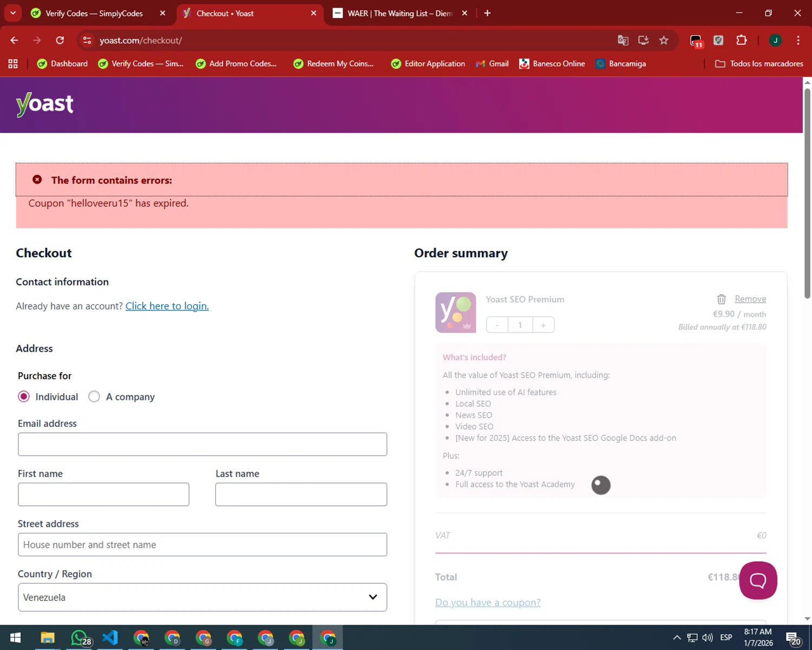Viewport: 812px width, 650px height.
Task: Click the Email address input field
Action: pos(202,444)
